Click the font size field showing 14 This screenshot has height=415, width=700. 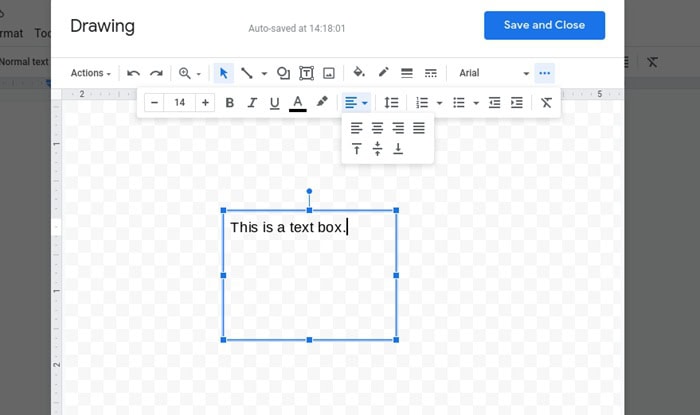[x=179, y=103]
